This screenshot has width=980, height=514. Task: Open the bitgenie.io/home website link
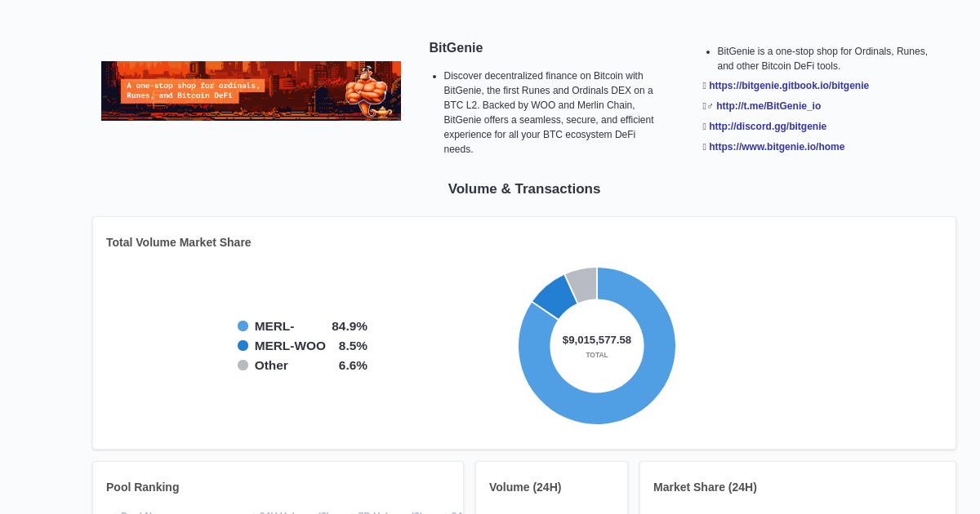pos(776,146)
